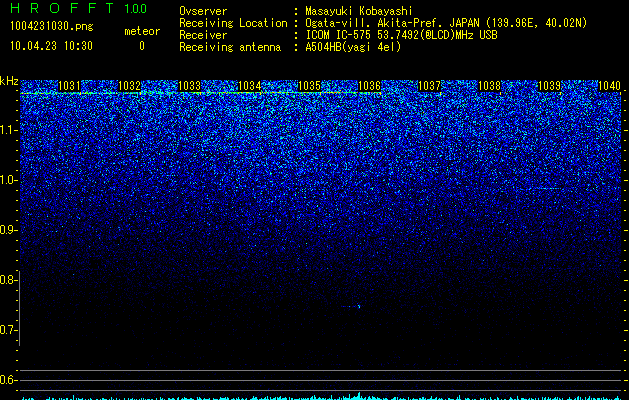Click the name Masayuki Kobayashi
This screenshot has width=629, height=400.
[359, 11]
